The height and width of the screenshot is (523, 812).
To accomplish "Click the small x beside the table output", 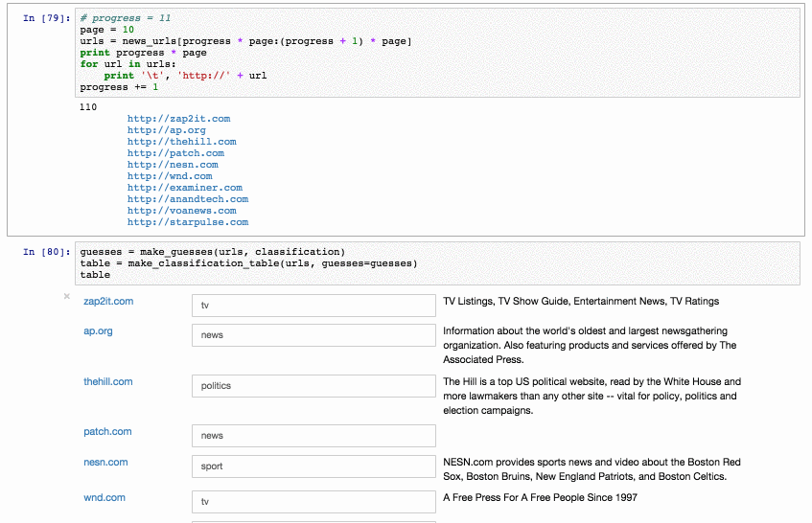I will coord(67,296).
